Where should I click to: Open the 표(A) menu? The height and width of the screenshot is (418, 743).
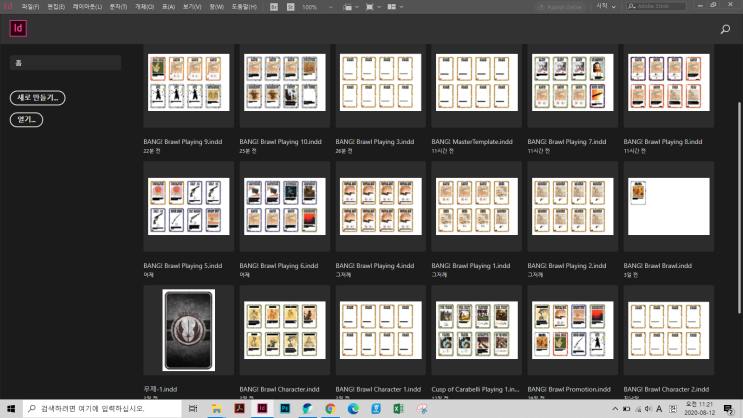tap(168, 7)
